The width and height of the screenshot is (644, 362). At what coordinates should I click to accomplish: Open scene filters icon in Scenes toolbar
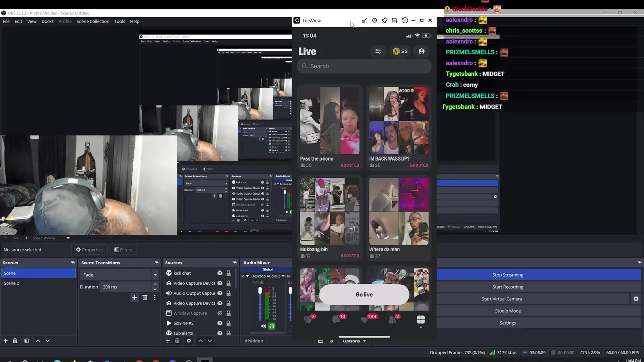click(x=26, y=341)
